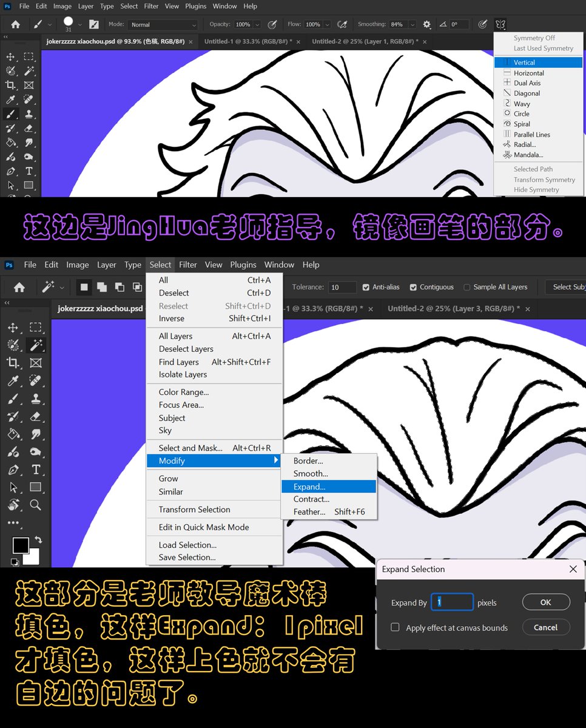Open the Edit Toolbar three-dots icon

tap(13, 522)
